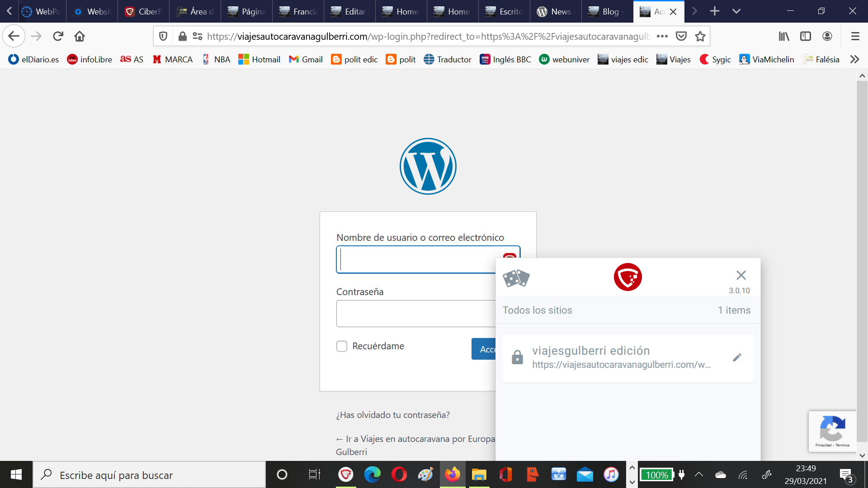
Task: Show hidden system tray icons chevron
Action: [698, 474]
